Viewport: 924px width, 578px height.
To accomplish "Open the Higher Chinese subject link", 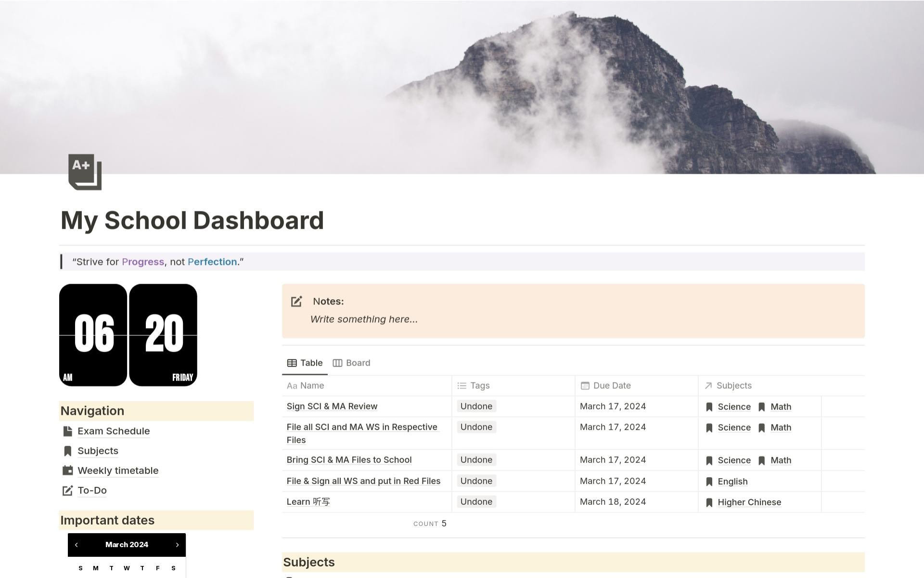I will click(x=749, y=502).
